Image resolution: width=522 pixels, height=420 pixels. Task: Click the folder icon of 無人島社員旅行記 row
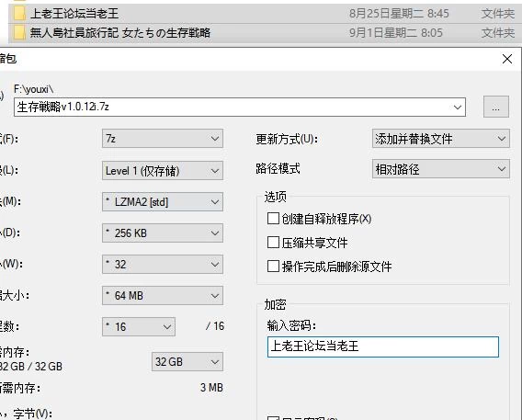[x=19, y=32]
